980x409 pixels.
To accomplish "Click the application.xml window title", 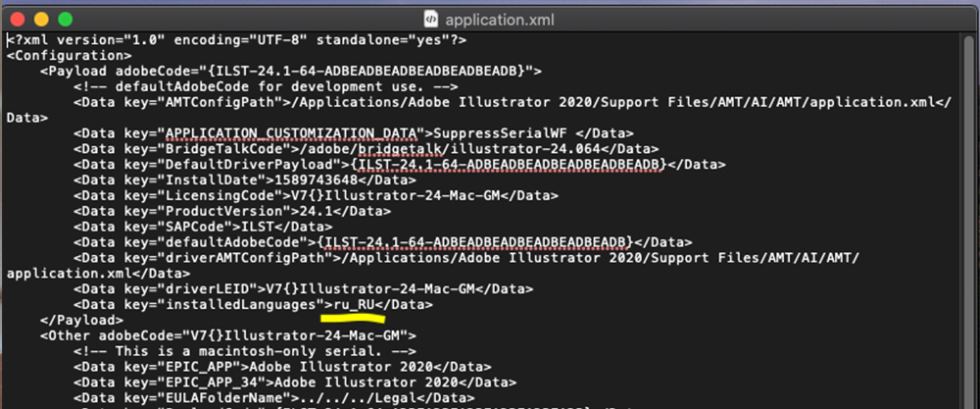I will click(499, 20).
